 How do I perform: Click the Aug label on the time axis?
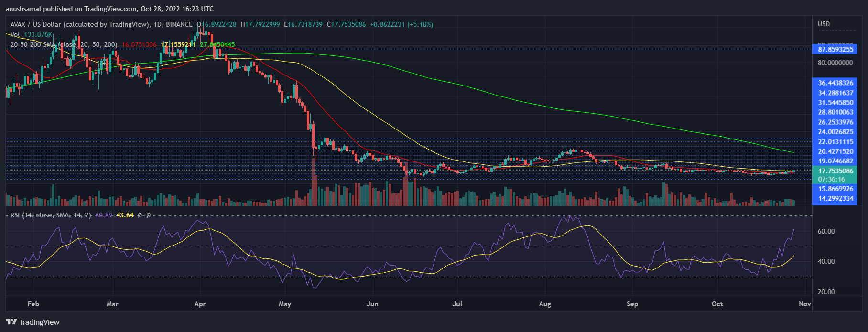pos(544,304)
